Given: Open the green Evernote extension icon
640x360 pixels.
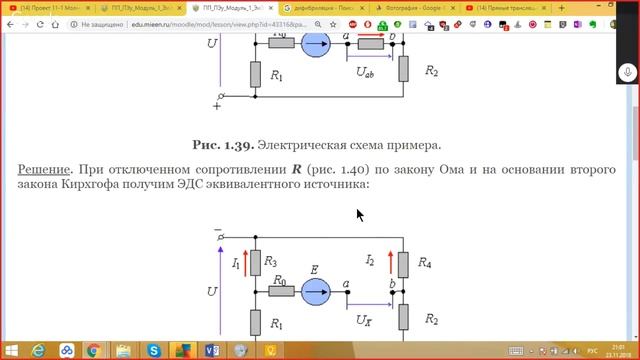Looking at the screenshot, I should pos(593,24).
